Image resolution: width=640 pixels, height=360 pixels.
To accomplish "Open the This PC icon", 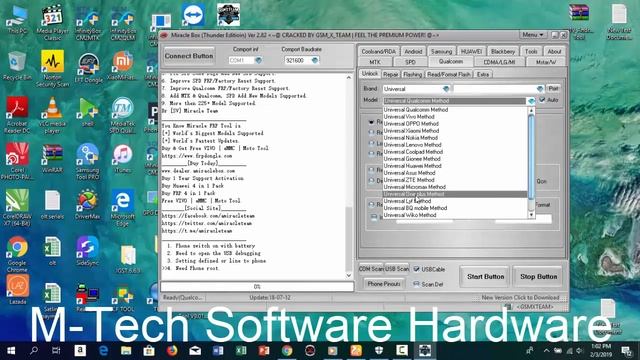I will coord(17,20).
